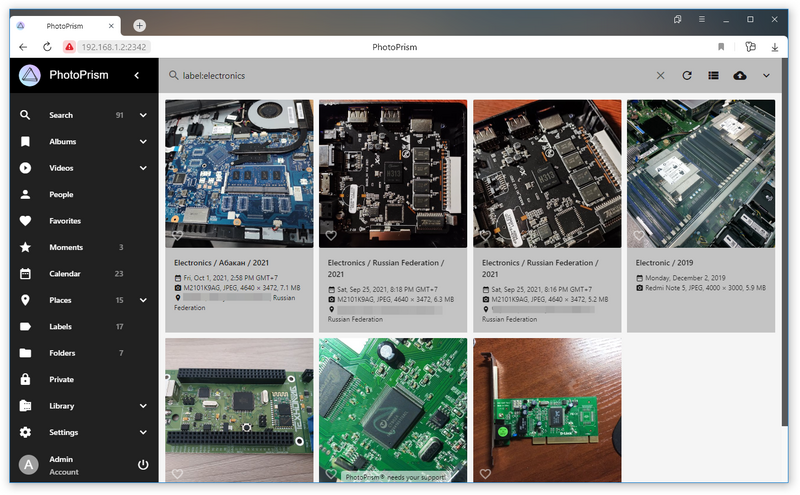Reload the page with the browser refresh icon
800x495 pixels.
click(x=47, y=47)
